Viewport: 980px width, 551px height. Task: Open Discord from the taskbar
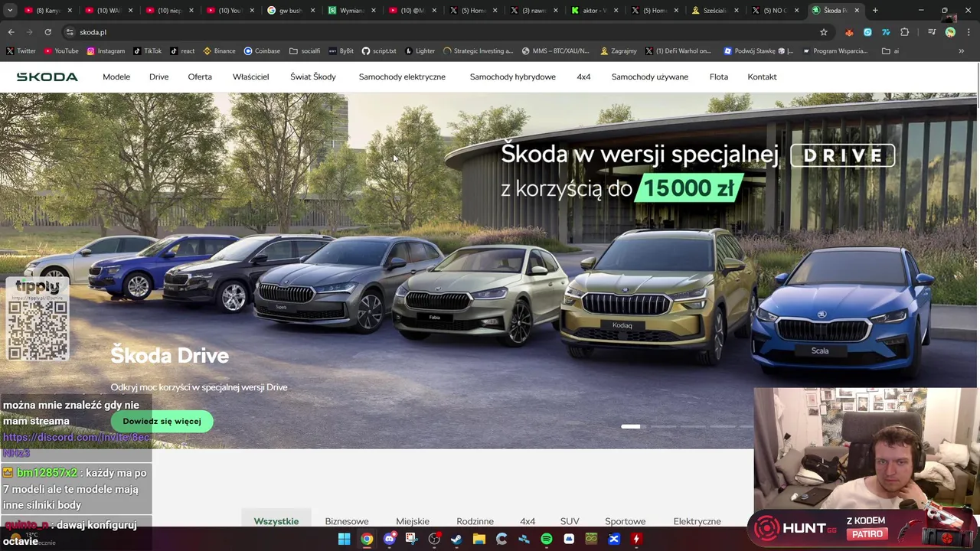(389, 539)
